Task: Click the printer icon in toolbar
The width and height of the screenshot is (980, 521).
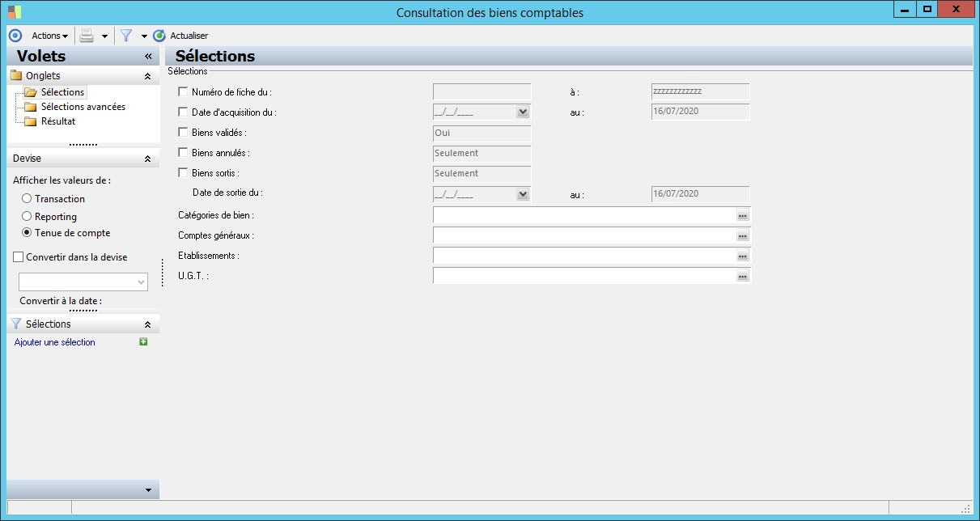Action: 87,36
